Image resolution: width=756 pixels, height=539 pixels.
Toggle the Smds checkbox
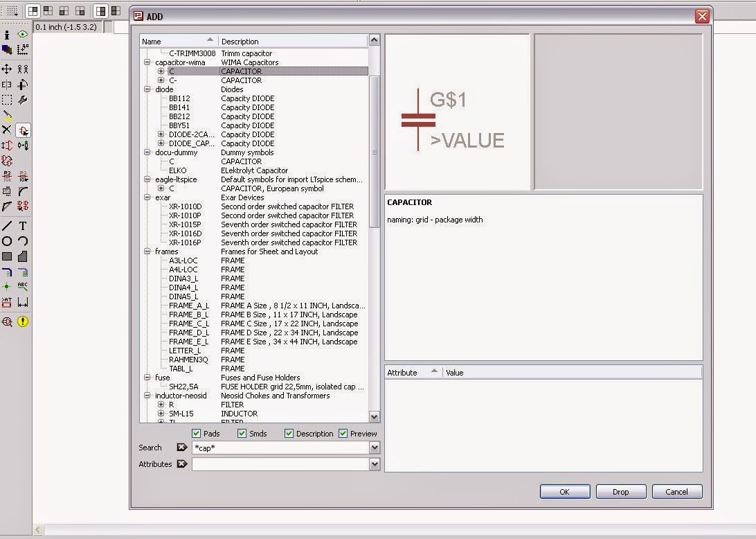242,433
